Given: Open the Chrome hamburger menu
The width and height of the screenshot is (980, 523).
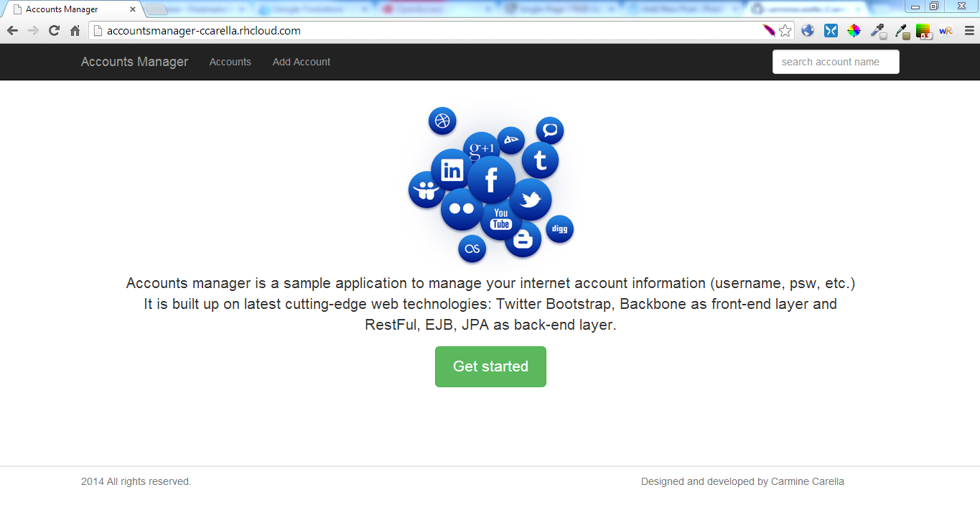Looking at the screenshot, I should [969, 31].
